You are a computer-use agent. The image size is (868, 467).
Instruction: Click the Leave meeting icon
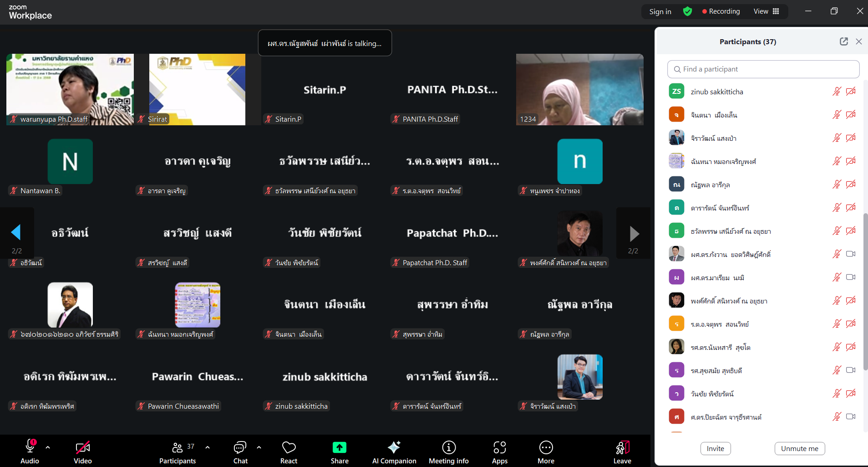click(622, 448)
